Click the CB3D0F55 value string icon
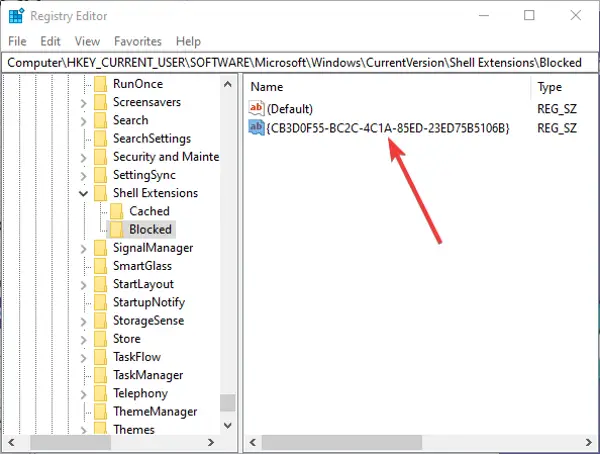The height and width of the screenshot is (454, 600). 256,127
